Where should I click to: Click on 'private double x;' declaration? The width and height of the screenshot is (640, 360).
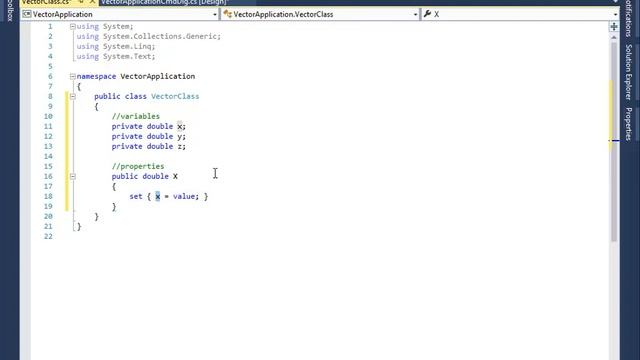point(149,127)
